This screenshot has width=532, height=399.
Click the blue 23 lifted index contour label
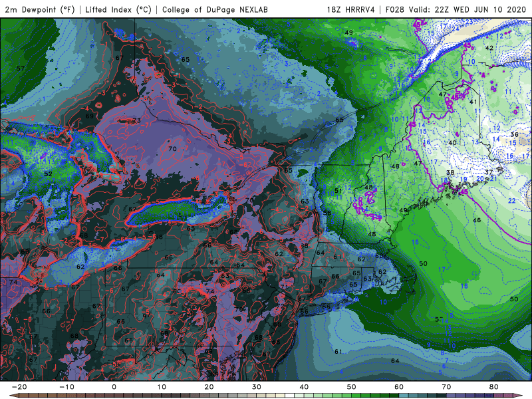pyautogui.click(x=469, y=22)
